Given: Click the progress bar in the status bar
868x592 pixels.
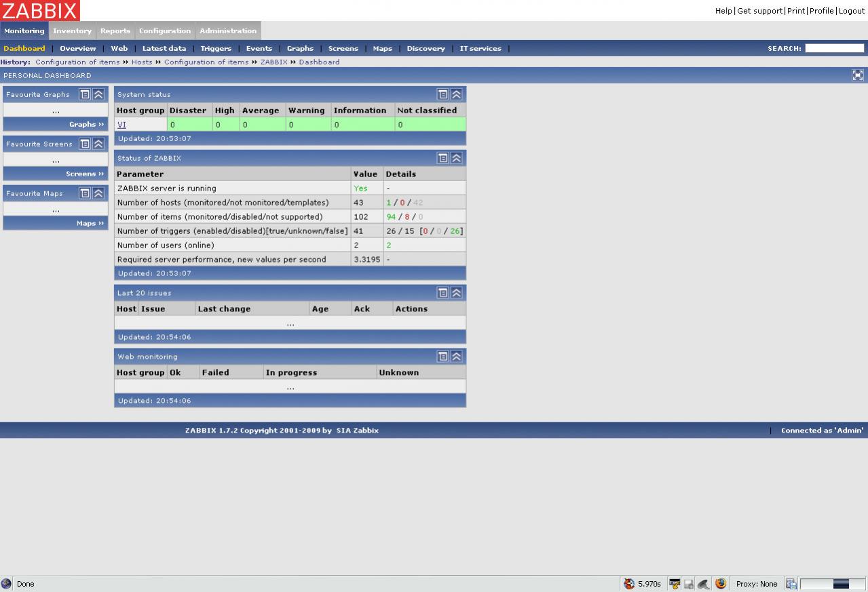Looking at the screenshot, I should [x=833, y=584].
